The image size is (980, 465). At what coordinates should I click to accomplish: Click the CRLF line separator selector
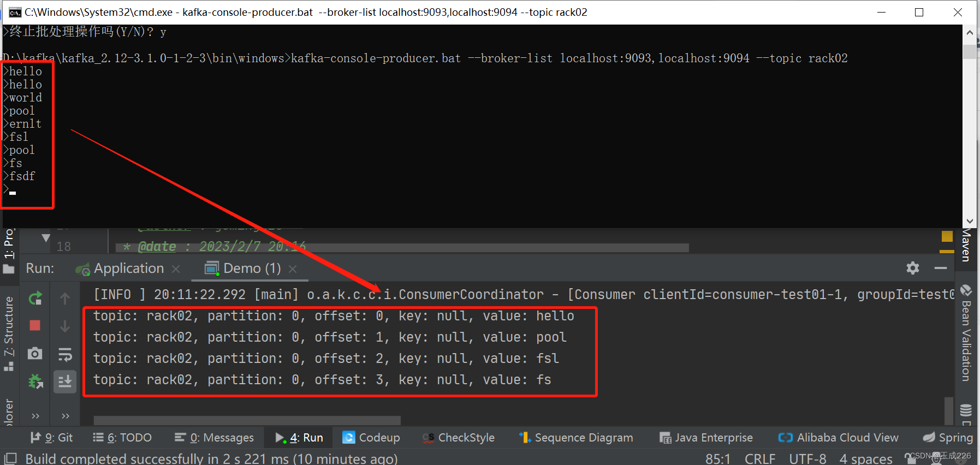coord(760,458)
